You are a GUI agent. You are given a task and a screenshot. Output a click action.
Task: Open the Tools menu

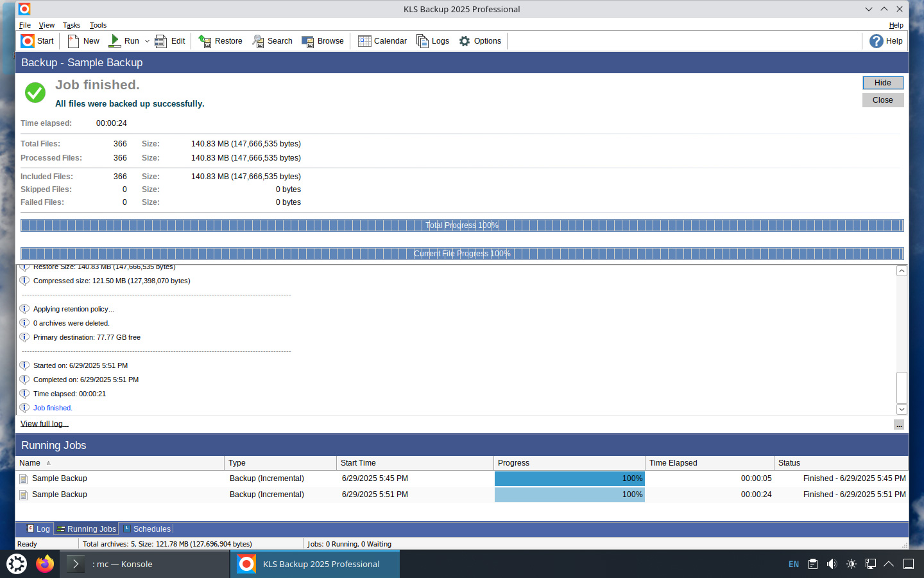point(98,25)
